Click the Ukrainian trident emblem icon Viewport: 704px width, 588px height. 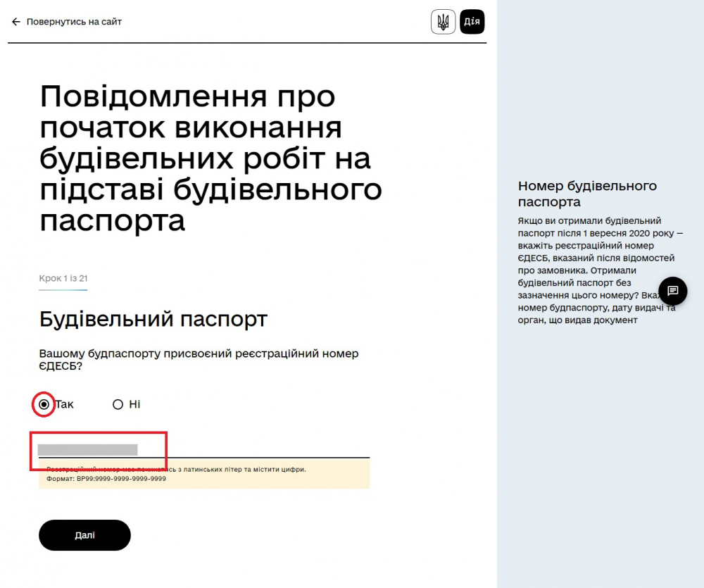pyautogui.click(x=443, y=22)
